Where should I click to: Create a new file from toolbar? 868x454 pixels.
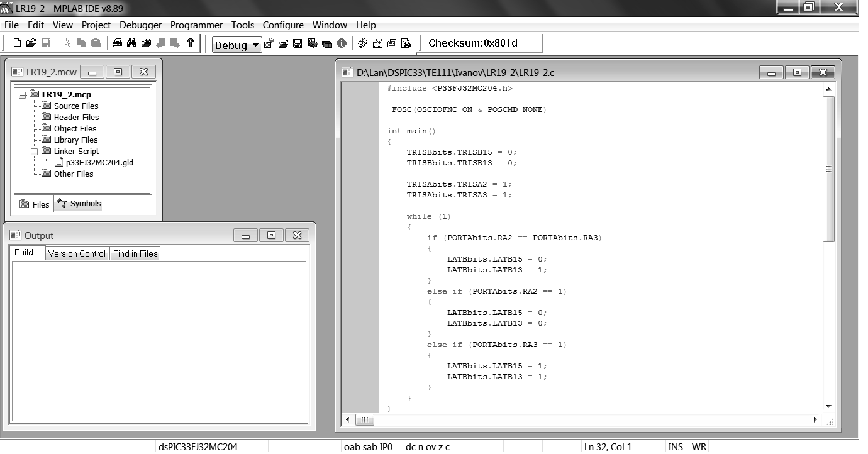click(17, 43)
